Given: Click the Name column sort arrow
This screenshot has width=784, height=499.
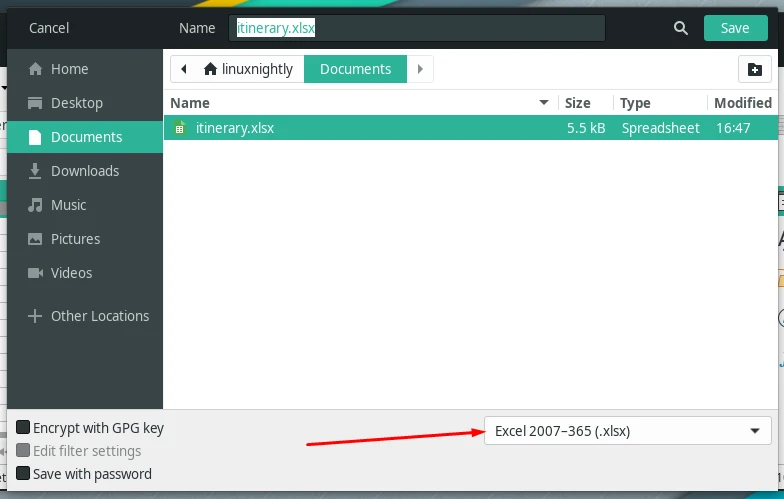Looking at the screenshot, I should [544, 102].
